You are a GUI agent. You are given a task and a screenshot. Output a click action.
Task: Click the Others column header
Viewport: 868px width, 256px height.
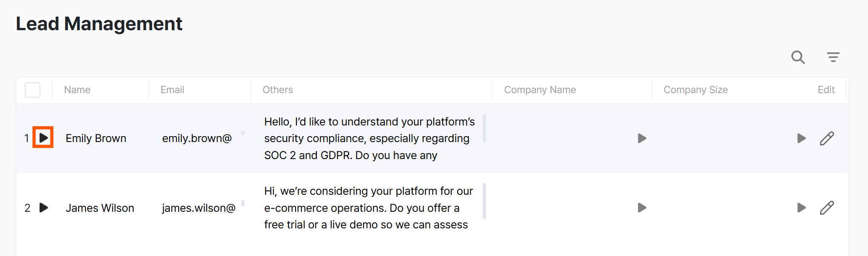click(x=278, y=90)
